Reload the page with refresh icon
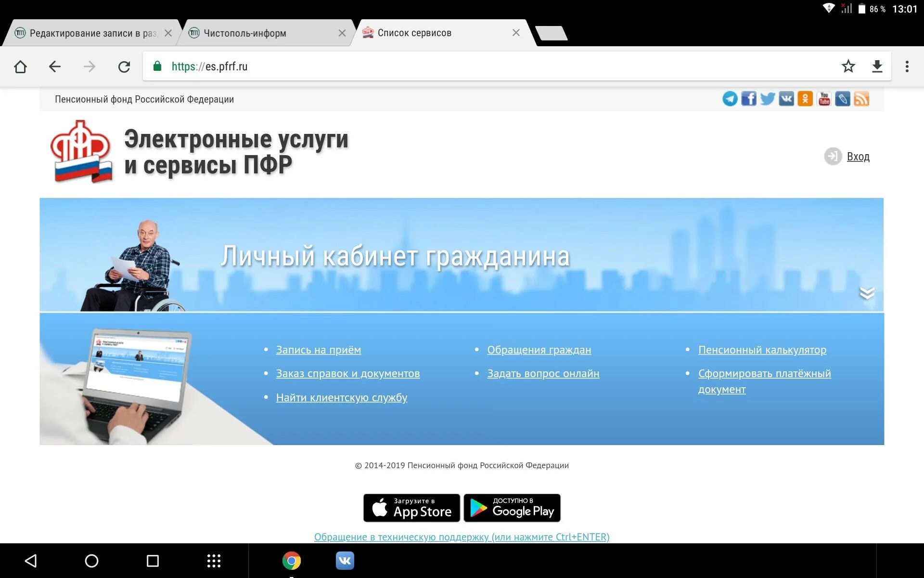The image size is (924, 578). pos(124,66)
